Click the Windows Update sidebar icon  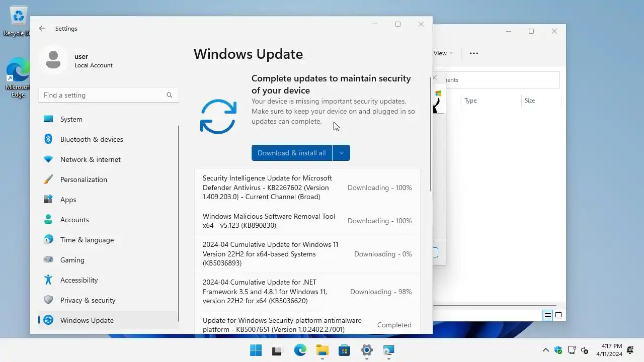(48, 320)
